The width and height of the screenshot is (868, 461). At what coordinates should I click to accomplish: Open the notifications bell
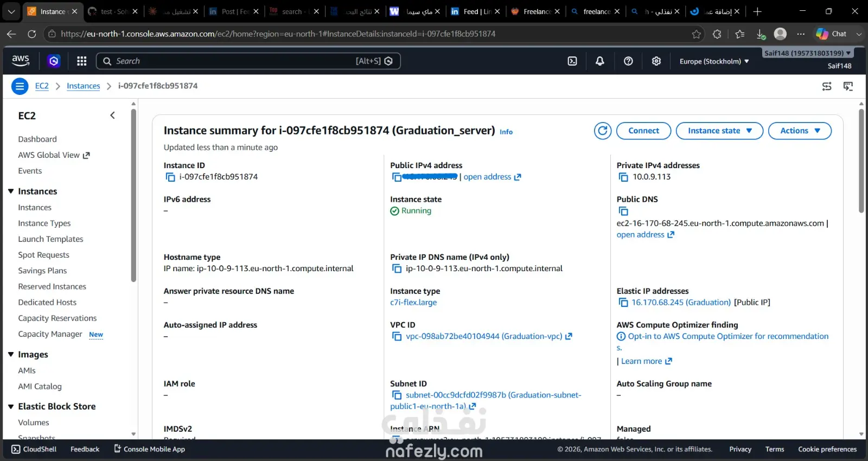[x=600, y=61]
